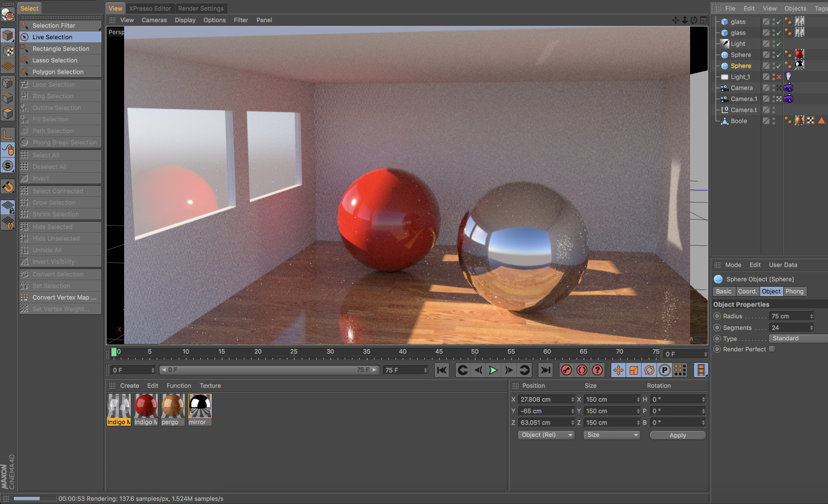The height and width of the screenshot is (504, 828).
Task: Click the Convert Vertex Map command
Action: tap(64, 297)
